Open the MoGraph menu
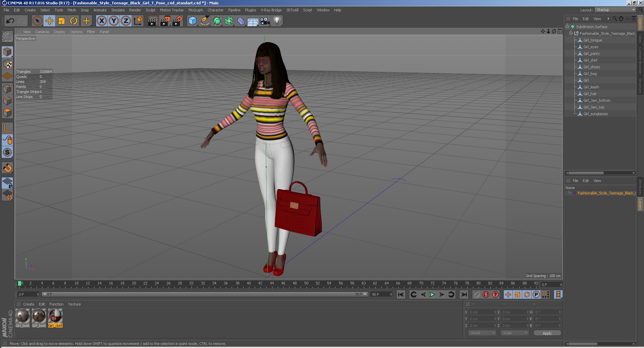This screenshot has width=644, height=348. tap(195, 10)
